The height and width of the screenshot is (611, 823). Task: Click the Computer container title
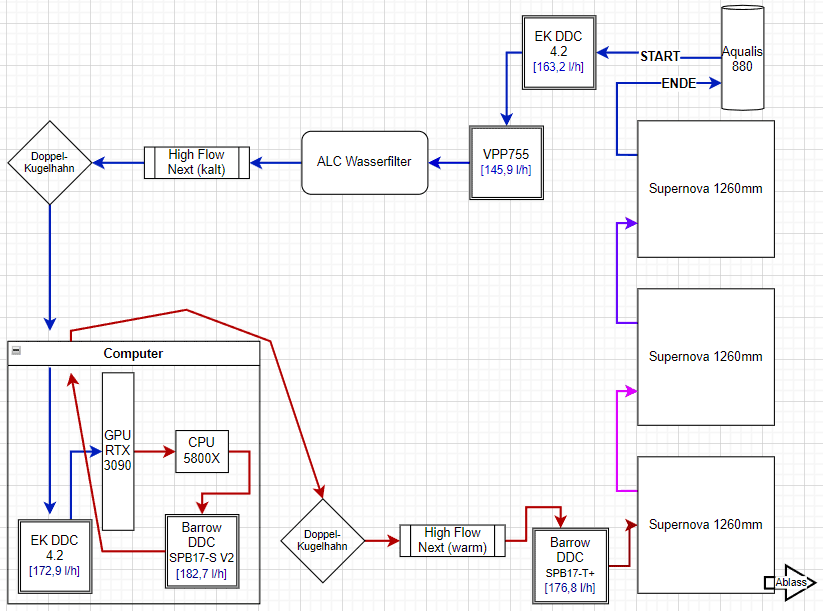coord(133,353)
